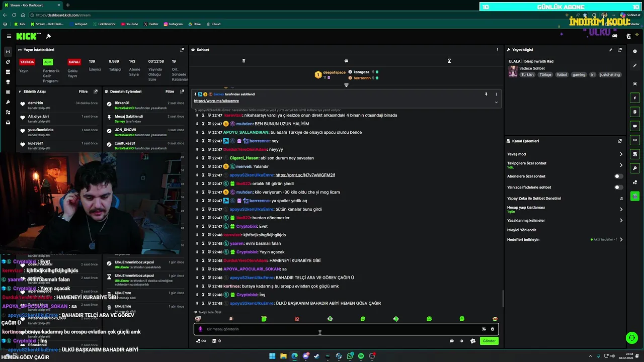Open the analytics chart icon in sidebar
The width and height of the screenshot is (644, 362).
(8, 72)
